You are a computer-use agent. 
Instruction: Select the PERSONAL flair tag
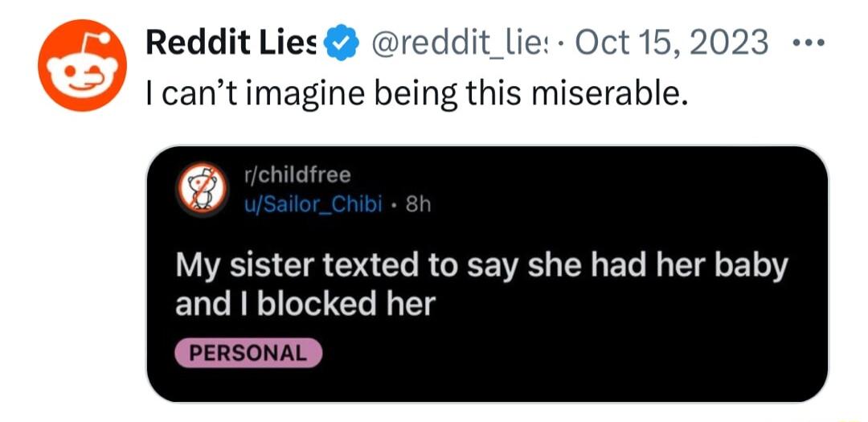click(248, 352)
